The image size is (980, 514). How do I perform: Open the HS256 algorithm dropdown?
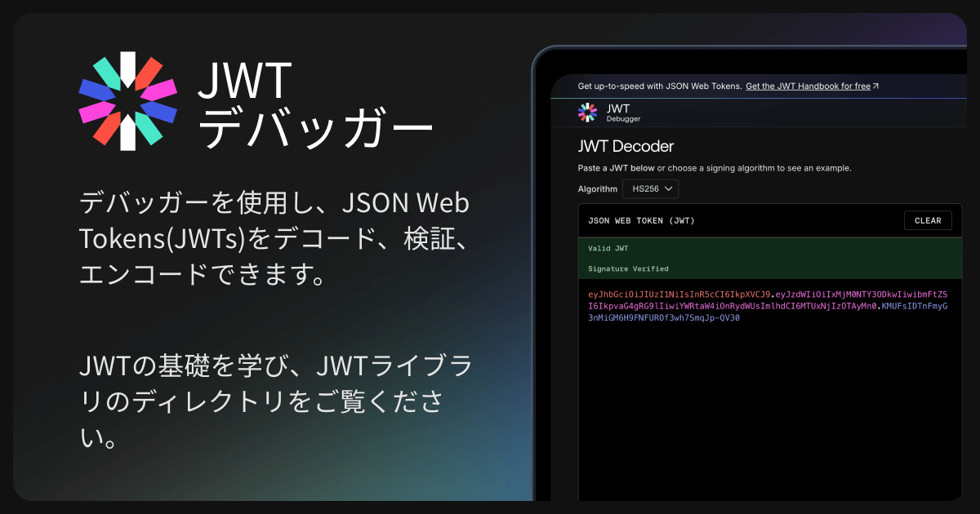650,189
